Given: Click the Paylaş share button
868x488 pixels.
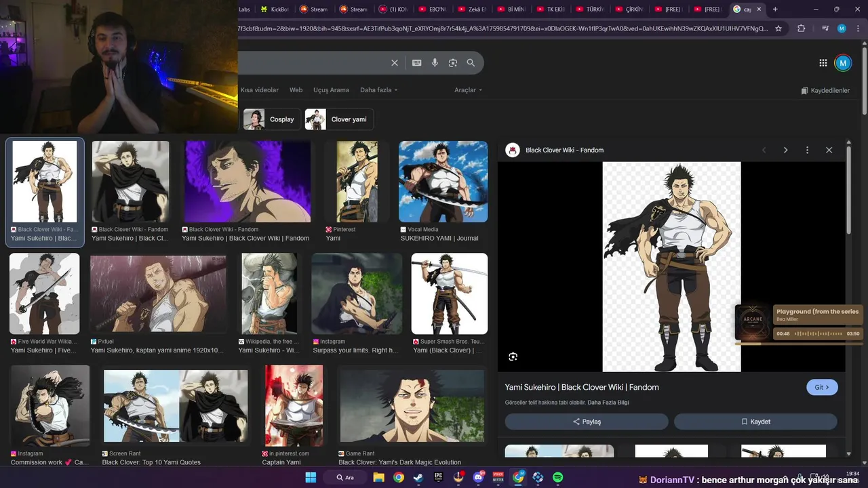Looking at the screenshot, I should [x=587, y=422].
